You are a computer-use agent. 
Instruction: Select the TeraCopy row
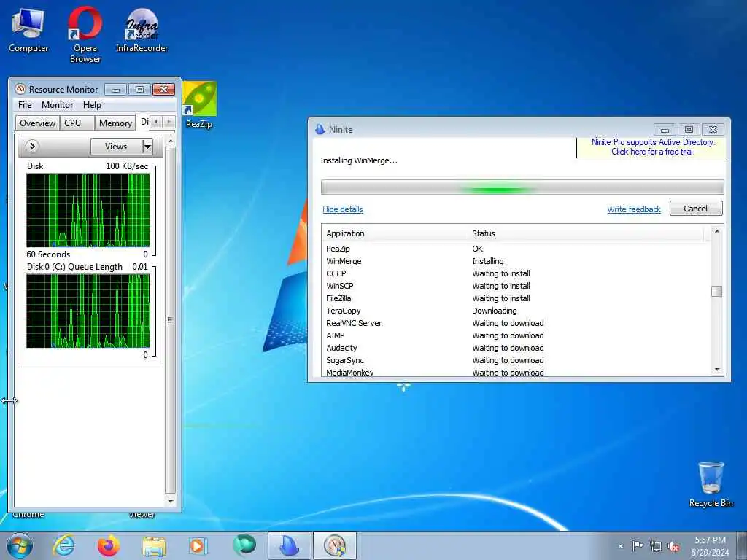516,311
